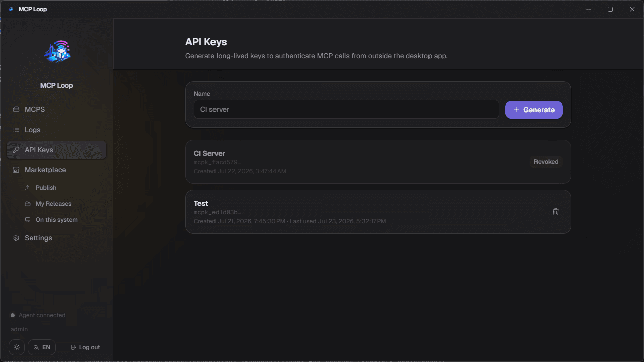The width and height of the screenshot is (644, 362).
Task: Select the Test key title
Action: (x=201, y=203)
